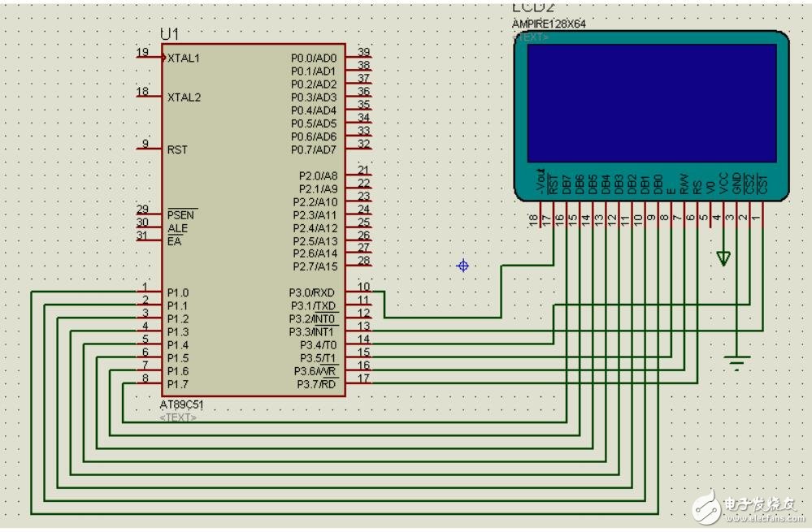Toggle selection of the EA pin
This screenshot has height=532, width=812.
pyautogui.click(x=175, y=241)
